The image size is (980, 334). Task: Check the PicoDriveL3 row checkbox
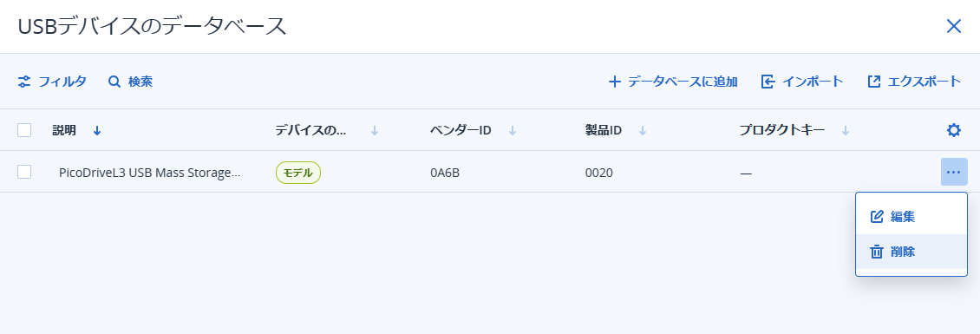pos(24,172)
